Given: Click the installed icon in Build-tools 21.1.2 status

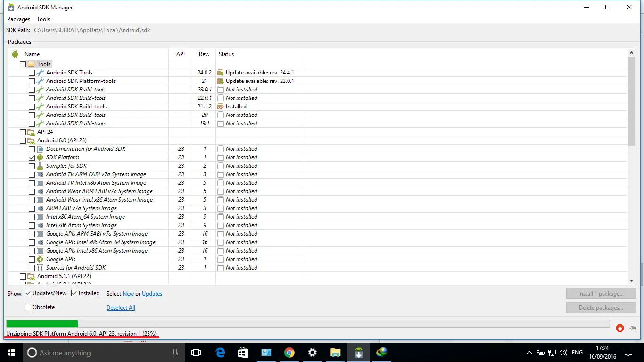Looking at the screenshot, I should pos(220,107).
